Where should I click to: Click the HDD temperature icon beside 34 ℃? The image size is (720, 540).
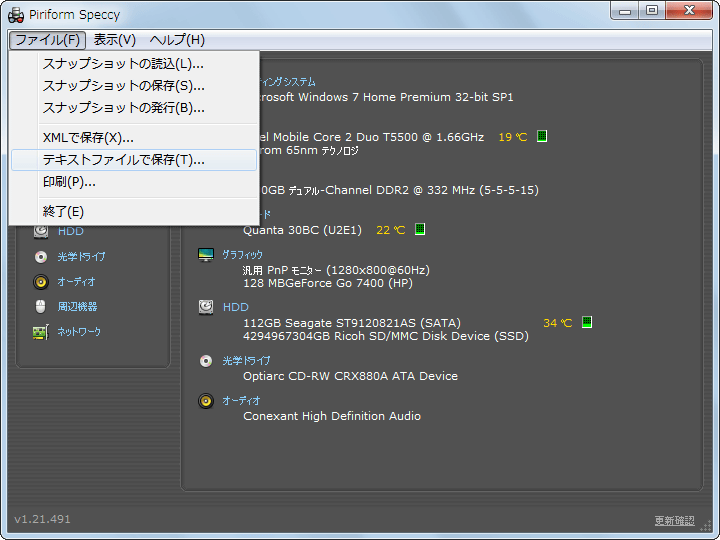coord(586,322)
